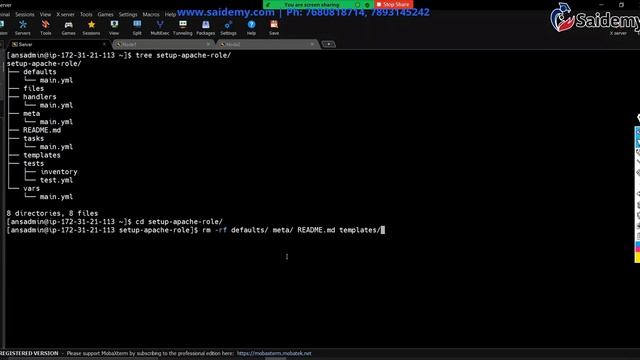
Task: Open the Servers toolbar icon
Action: 23,27
